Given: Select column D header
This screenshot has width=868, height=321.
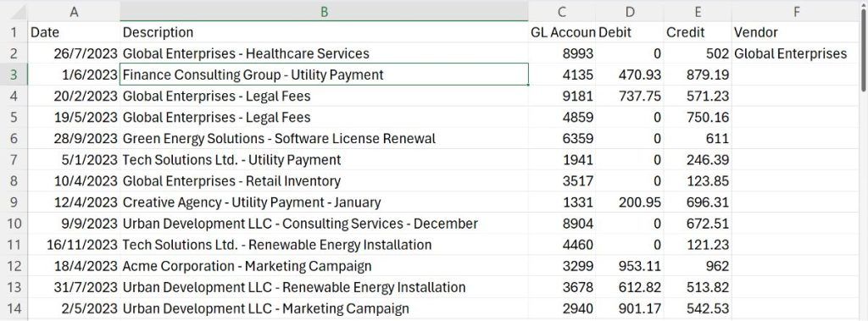Looking at the screenshot, I should click(x=630, y=11).
